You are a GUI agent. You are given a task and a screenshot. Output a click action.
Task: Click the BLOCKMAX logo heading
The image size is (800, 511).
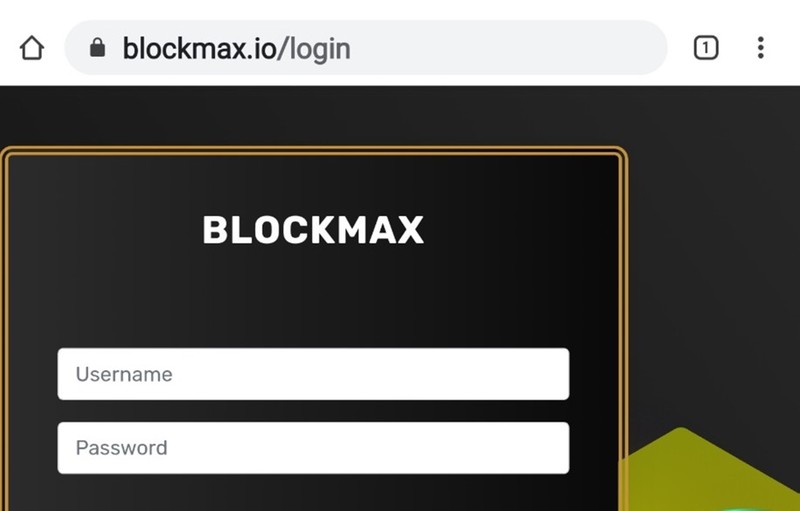click(313, 230)
